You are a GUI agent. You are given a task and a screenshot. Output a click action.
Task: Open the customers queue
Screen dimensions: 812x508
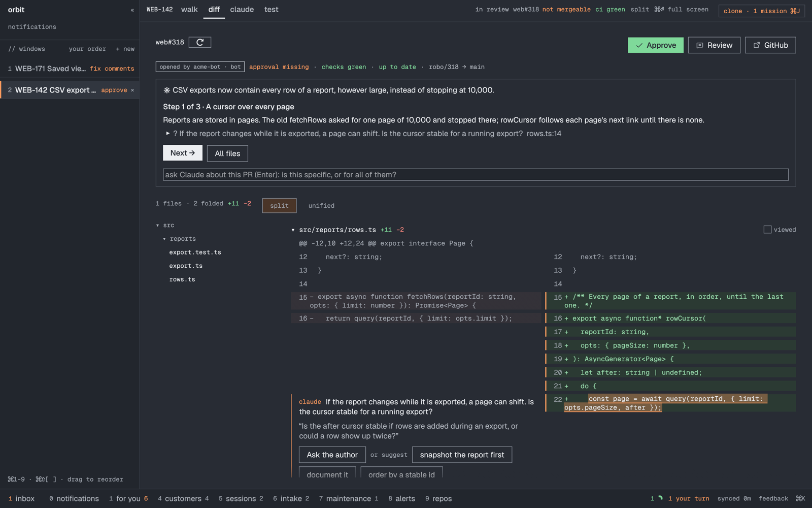click(x=183, y=499)
